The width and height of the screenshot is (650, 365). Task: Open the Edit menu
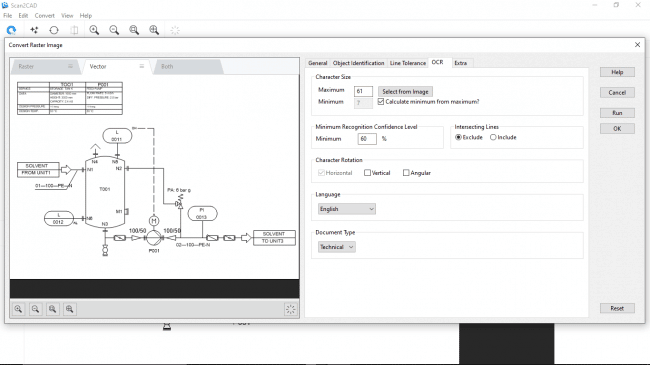[x=23, y=16]
